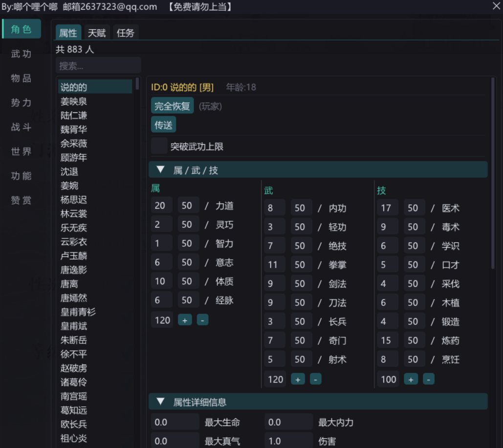Click the 力道 current value field
Image resolution: width=503 pixels, height=448 pixels.
161,206
